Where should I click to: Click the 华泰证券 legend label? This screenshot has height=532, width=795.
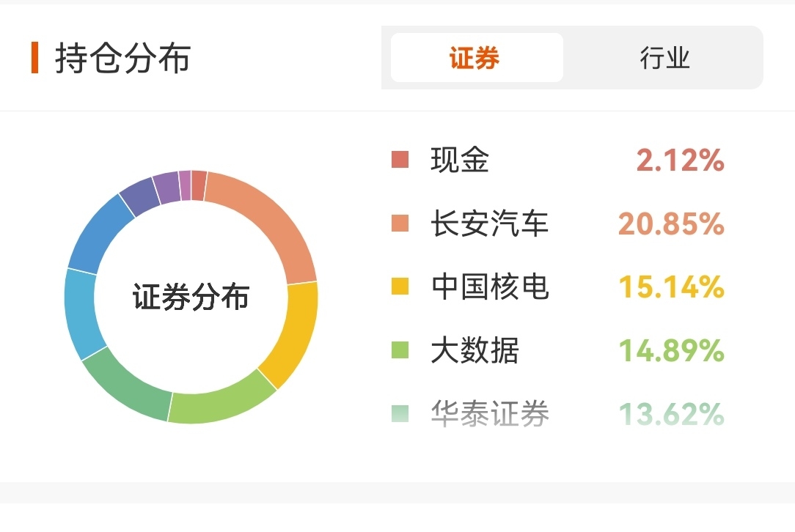490,413
